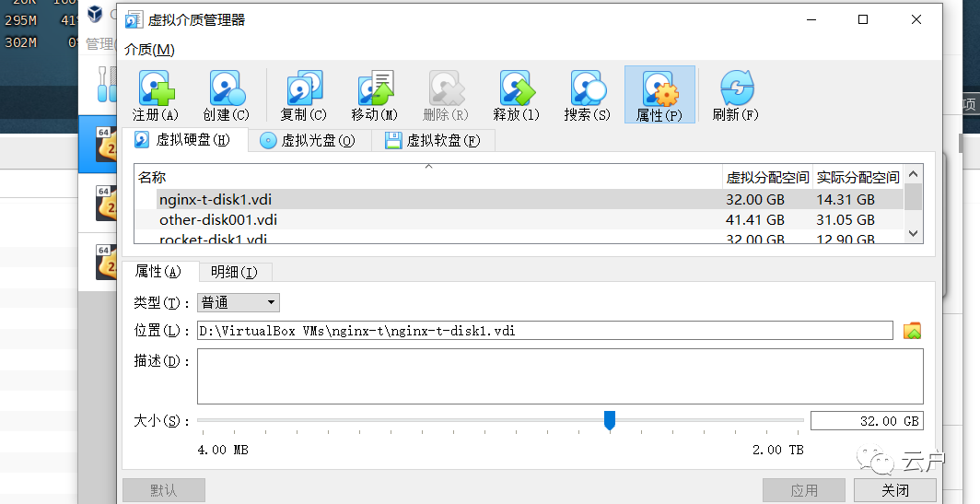Open the 介质(M) menu

[x=149, y=50]
